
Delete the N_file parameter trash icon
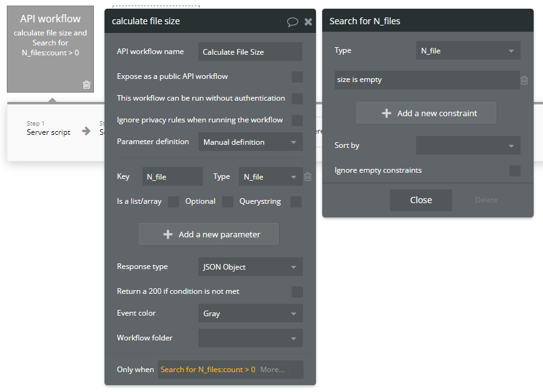click(307, 177)
